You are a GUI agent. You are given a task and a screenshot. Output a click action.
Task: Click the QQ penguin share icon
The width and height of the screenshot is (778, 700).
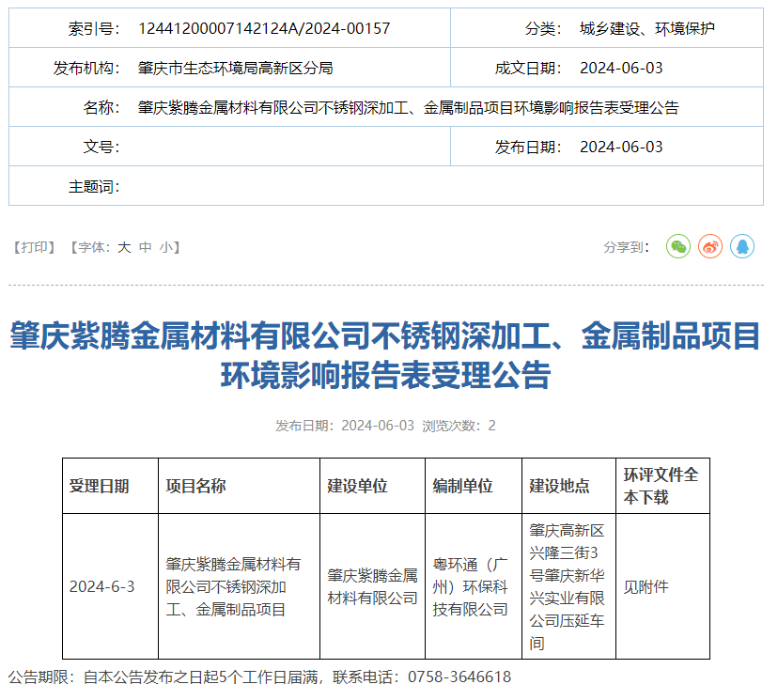point(742,247)
